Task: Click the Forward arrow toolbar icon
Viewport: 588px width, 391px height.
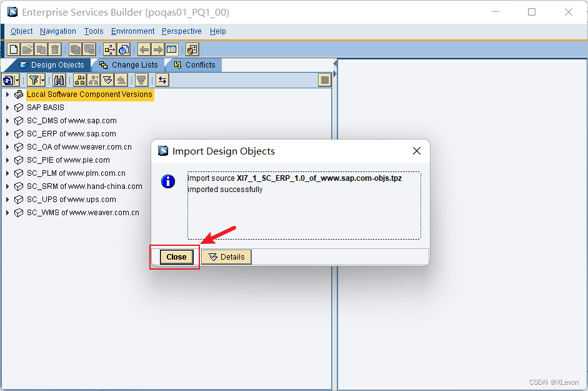Action: [x=158, y=49]
